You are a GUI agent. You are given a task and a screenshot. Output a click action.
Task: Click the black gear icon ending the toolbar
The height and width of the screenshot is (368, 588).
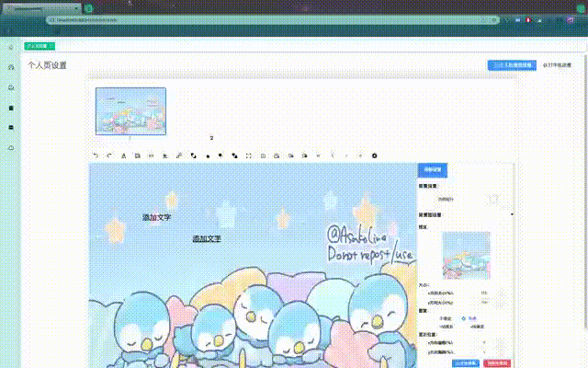[x=374, y=155]
